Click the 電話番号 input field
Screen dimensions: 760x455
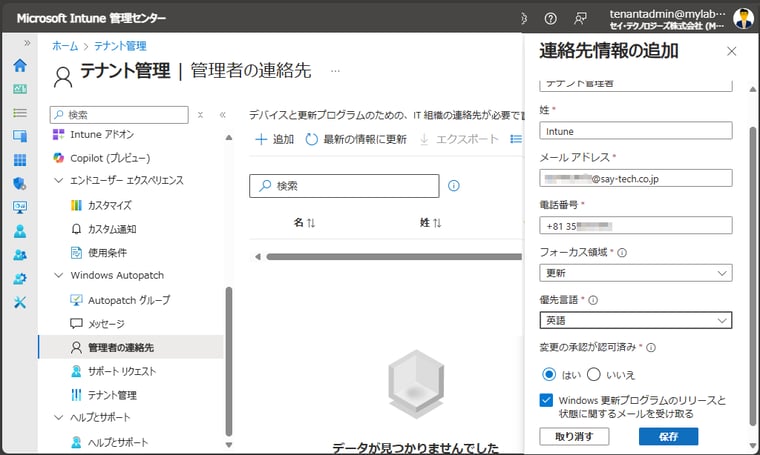click(x=635, y=226)
